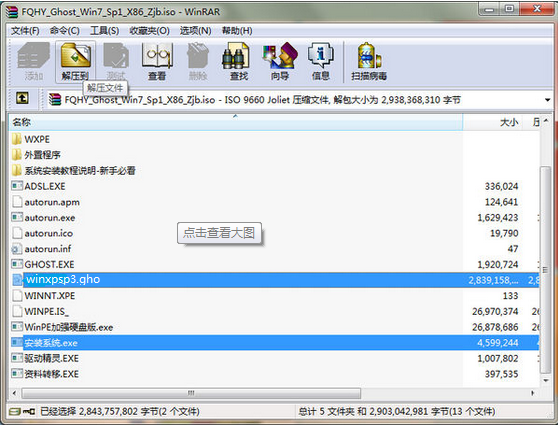Open the 文件(F) menu
Image resolution: width=558 pixels, height=426 pixels.
(x=25, y=31)
